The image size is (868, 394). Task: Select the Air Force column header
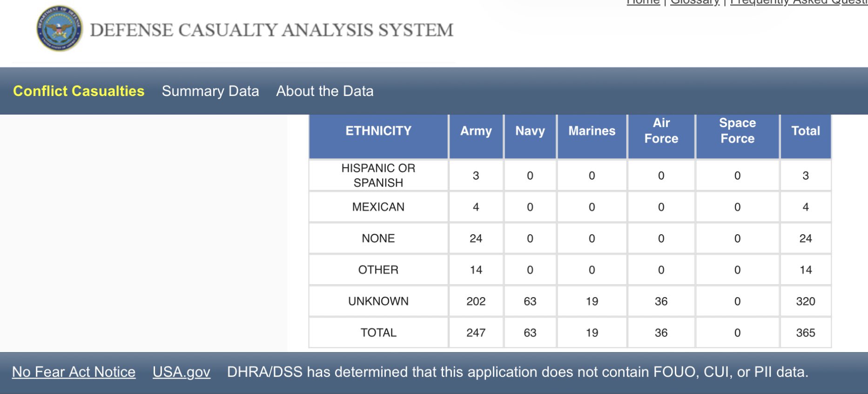coord(661,131)
